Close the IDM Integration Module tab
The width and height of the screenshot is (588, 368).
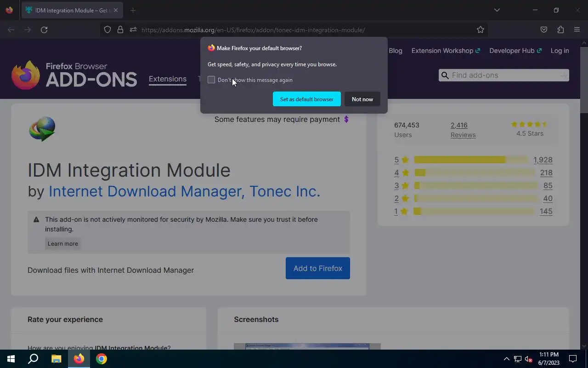116,10
